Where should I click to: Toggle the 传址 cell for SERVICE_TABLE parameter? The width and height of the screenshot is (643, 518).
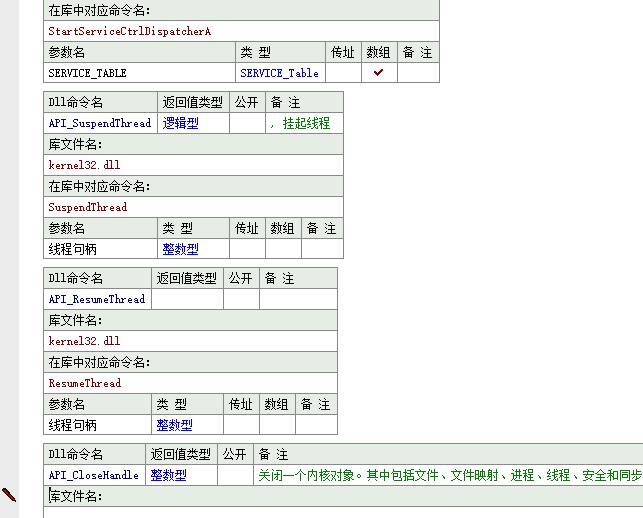point(342,73)
